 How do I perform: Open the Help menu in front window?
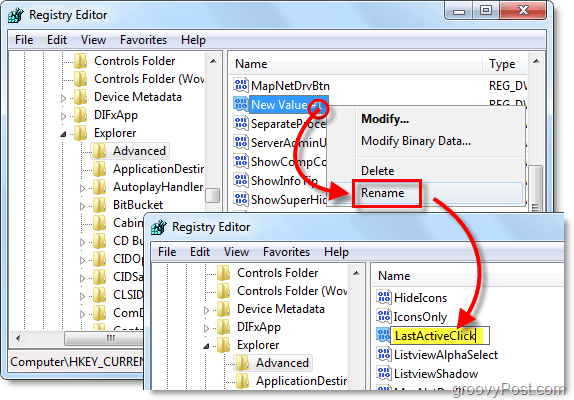336,252
